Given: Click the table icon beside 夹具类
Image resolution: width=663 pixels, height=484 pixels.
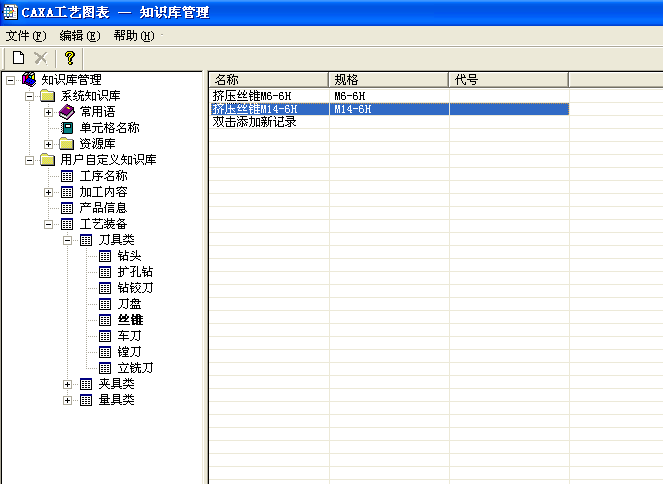Looking at the screenshot, I should (86, 384).
